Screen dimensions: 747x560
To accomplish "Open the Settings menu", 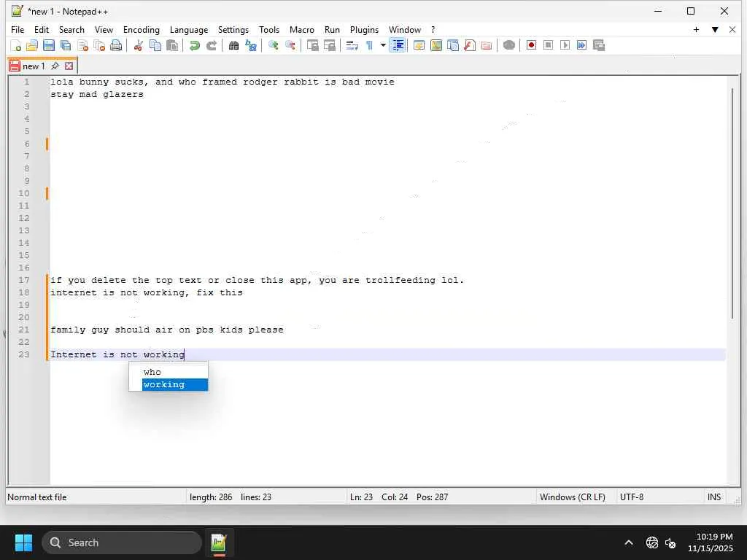I will [x=233, y=29].
